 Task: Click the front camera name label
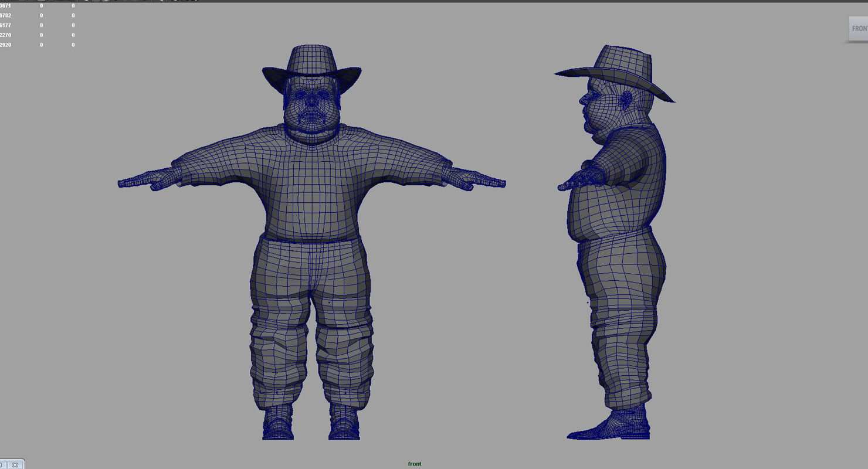415,463
